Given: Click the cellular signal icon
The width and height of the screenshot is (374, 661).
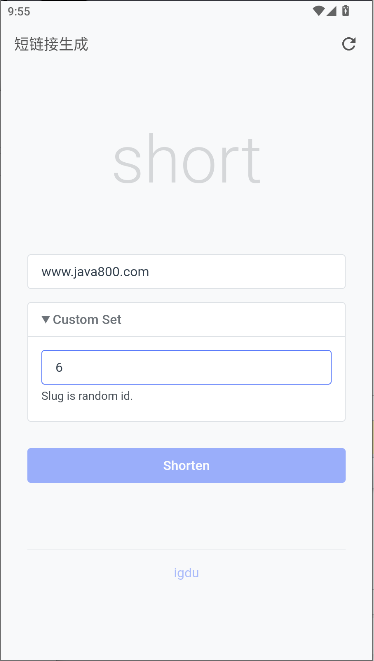Looking at the screenshot, I should click(x=331, y=11).
